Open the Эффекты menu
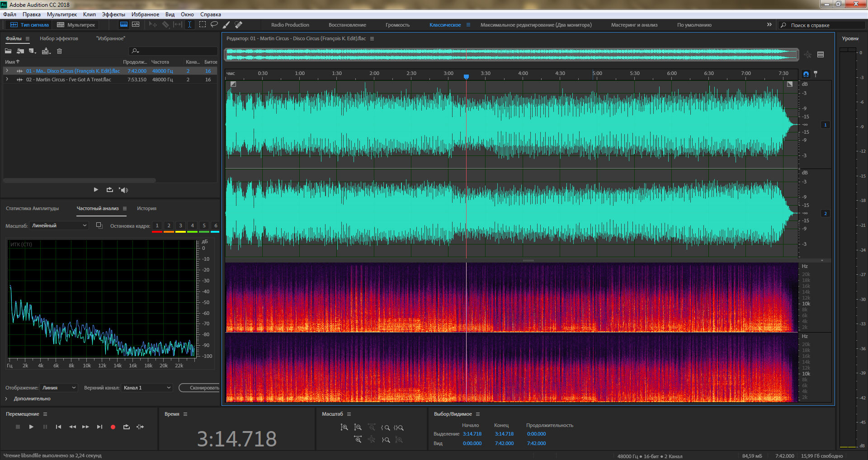This screenshot has height=460, width=868. 113,14
